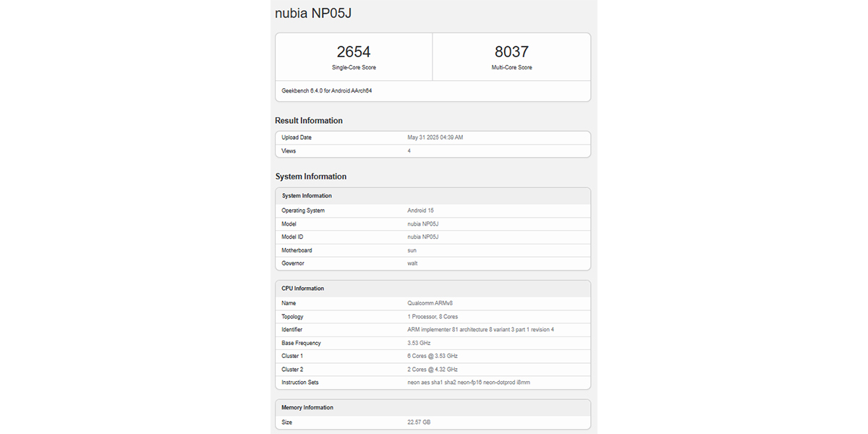
Task: Click the Operating System row label
Action: coord(303,210)
